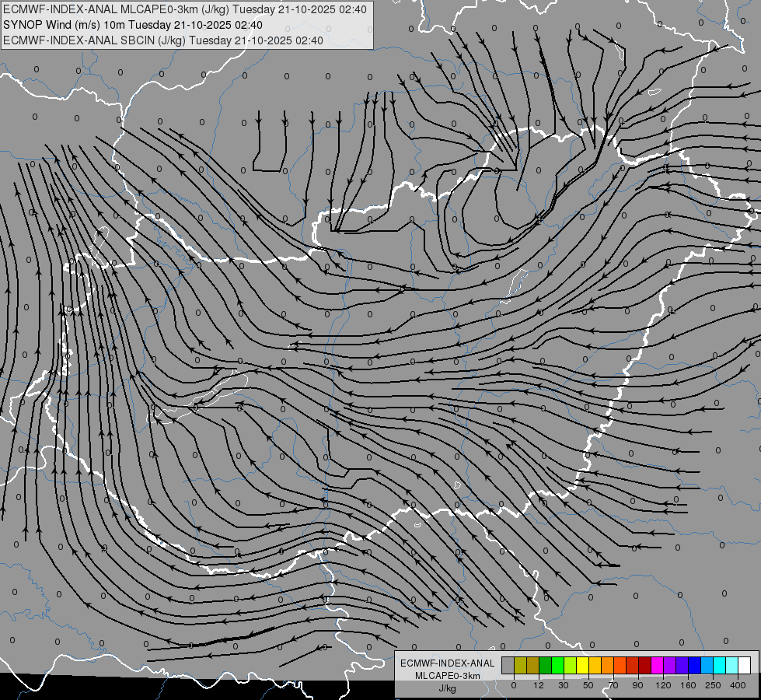
Task: Click ECMWF-INDEX-ANAL label in the legend box
Action: [x=448, y=663]
